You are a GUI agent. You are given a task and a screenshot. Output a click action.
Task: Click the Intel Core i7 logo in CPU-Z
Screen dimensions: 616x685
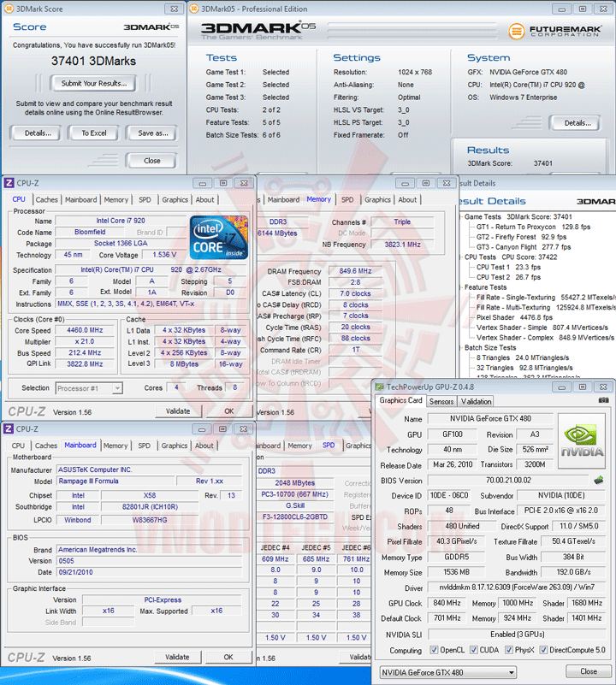(x=219, y=237)
